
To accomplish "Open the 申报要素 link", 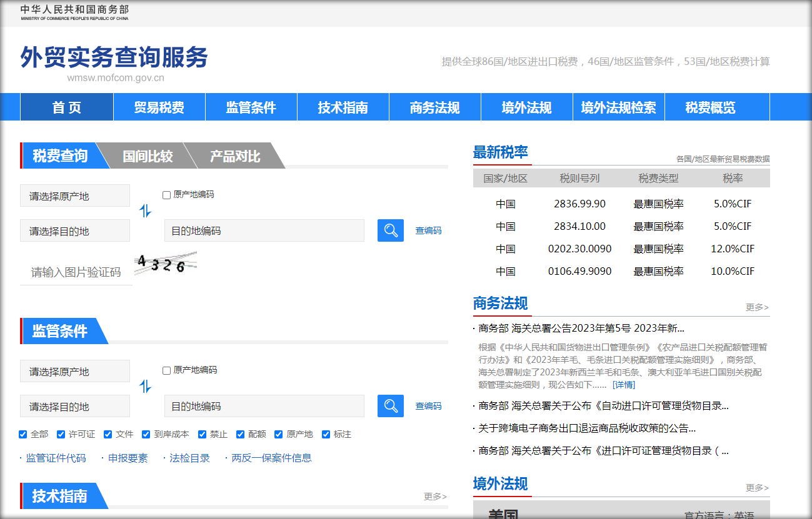I will (x=128, y=458).
